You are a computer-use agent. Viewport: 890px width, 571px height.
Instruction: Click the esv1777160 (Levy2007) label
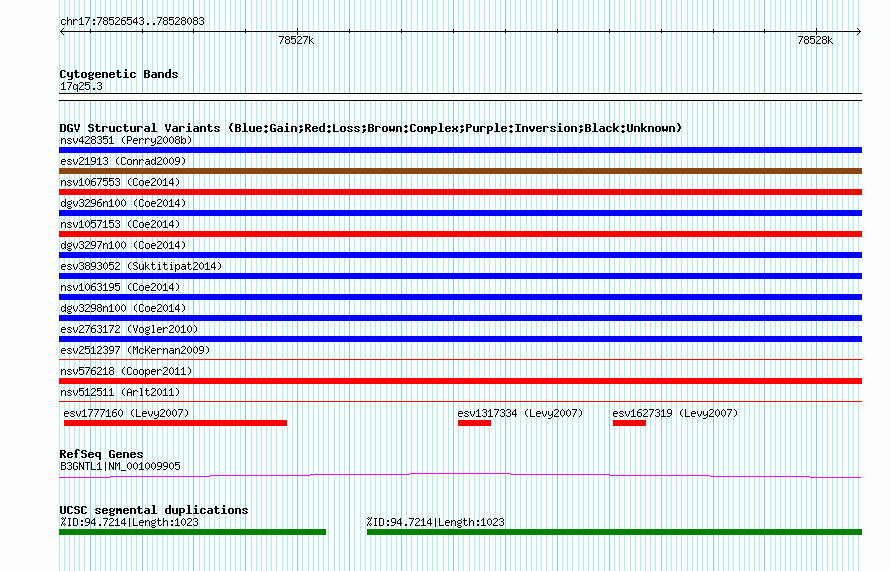(126, 413)
